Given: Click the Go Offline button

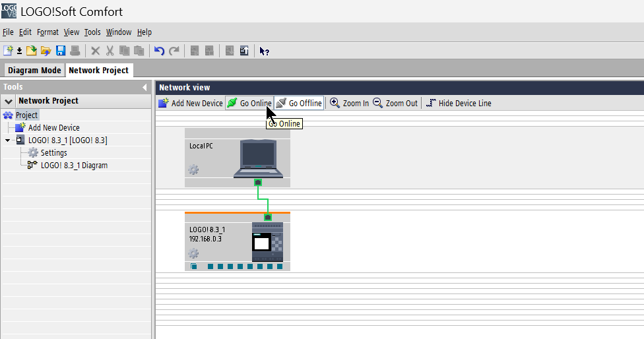Looking at the screenshot, I should coord(300,103).
